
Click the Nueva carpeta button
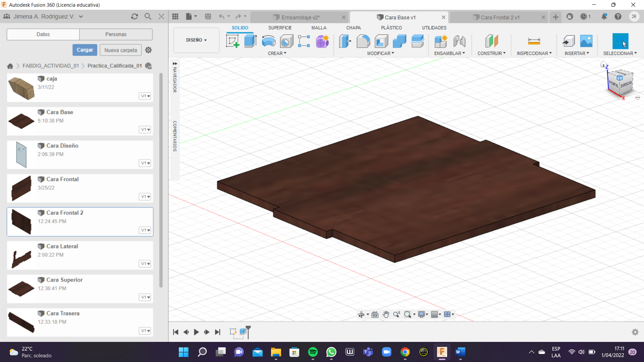click(120, 50)
